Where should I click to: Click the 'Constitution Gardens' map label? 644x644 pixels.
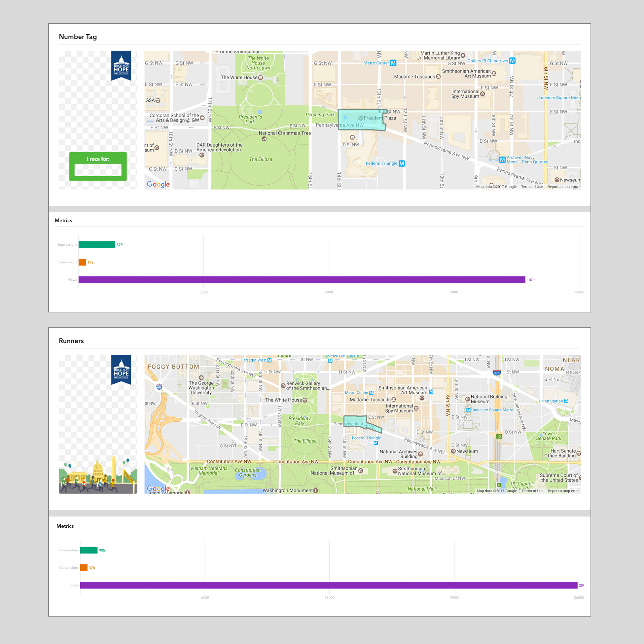[248, 472]
